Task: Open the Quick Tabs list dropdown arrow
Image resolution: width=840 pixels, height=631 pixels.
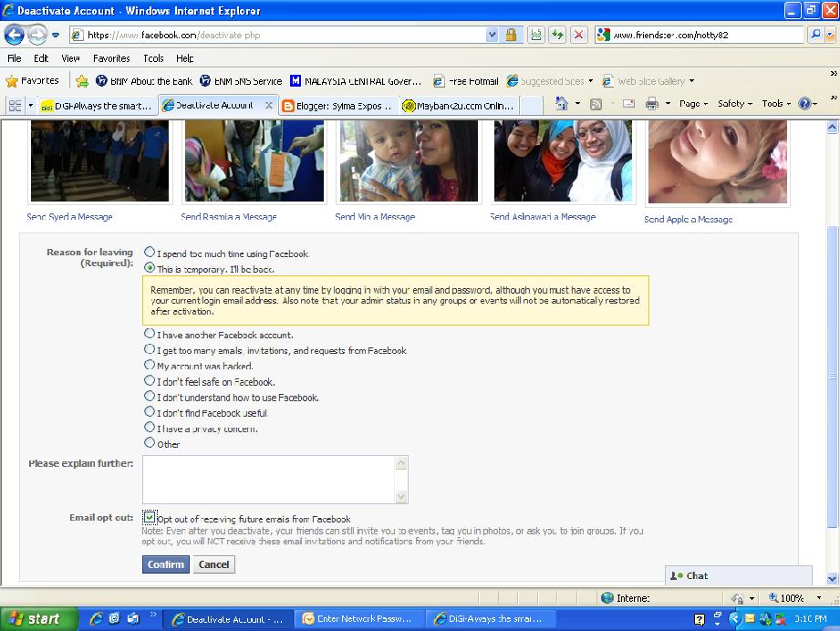Action: pyautogui.click(x=30, y=106)
